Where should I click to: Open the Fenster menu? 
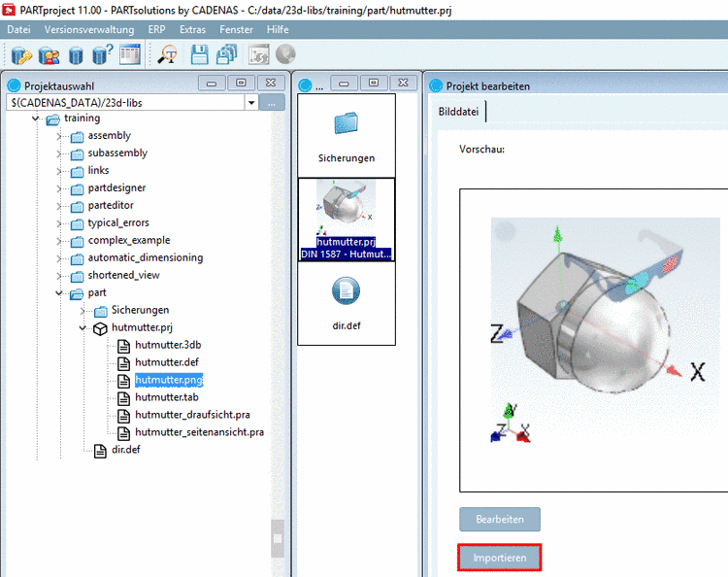click(236, 30)
